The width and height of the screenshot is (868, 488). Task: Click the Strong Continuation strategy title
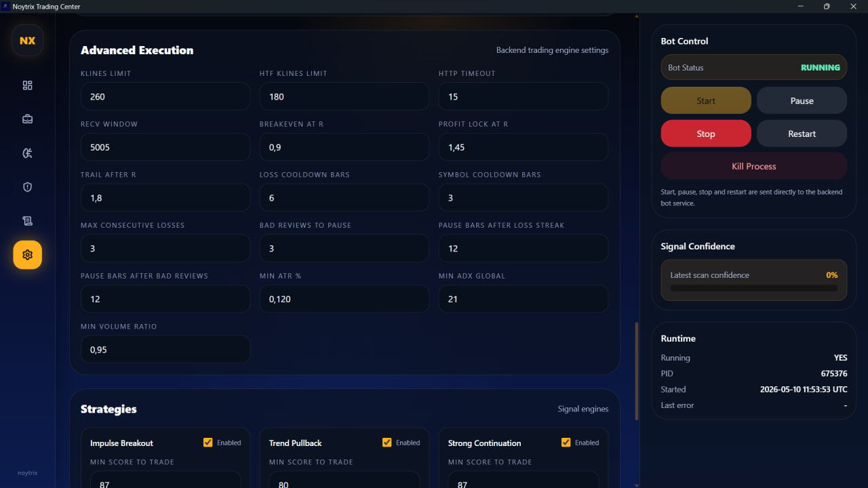484,443
